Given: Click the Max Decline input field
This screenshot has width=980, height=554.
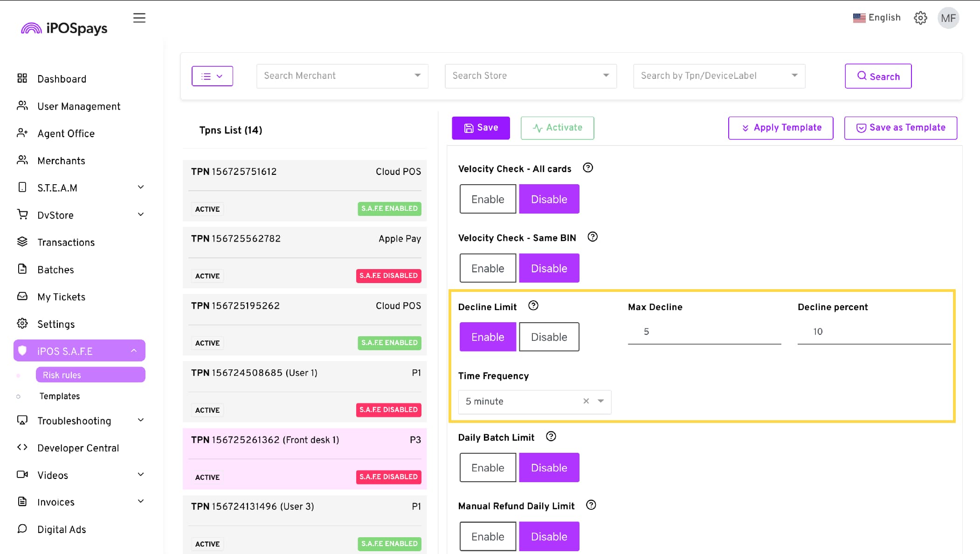Looking at the screenshot, I should click(704, 332).
